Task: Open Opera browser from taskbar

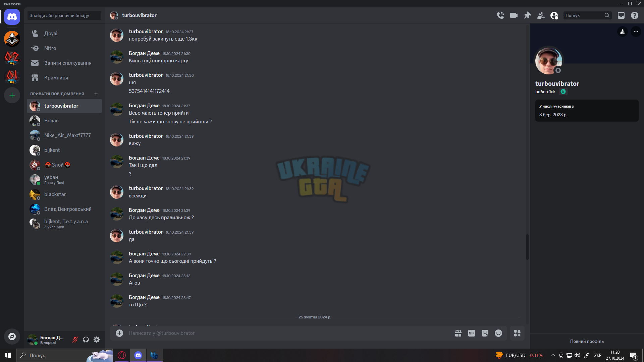Action: pyautogui.click(x=122, y=355)
